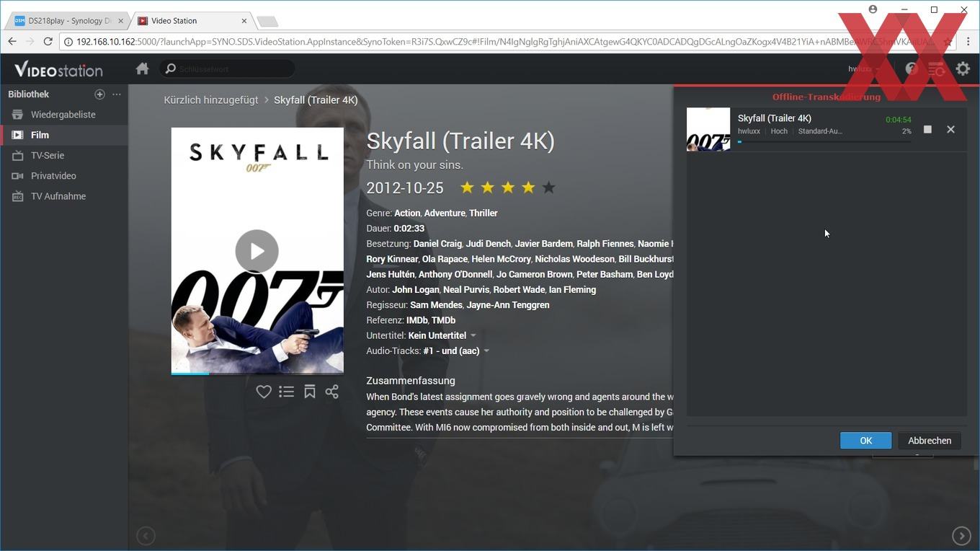Expand the Audio-Tracks dropdown
Screen dimensions: 980x551
coord(486,351)
